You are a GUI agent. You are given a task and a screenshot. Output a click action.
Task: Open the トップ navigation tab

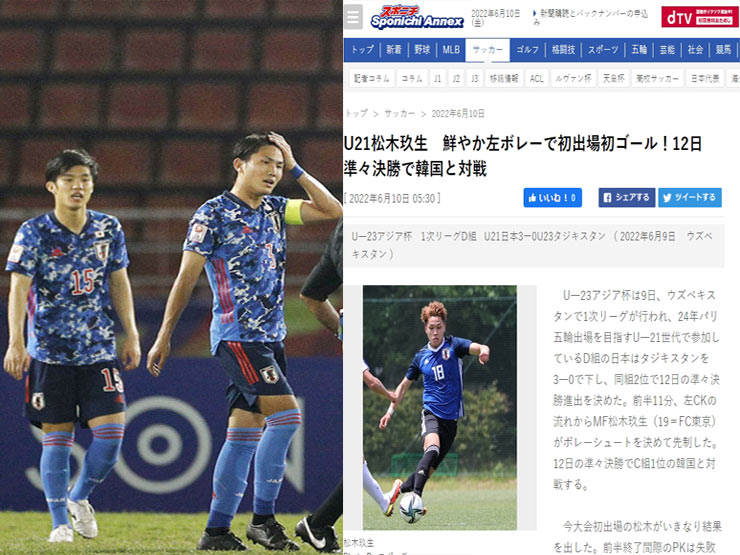coord(362,50)
